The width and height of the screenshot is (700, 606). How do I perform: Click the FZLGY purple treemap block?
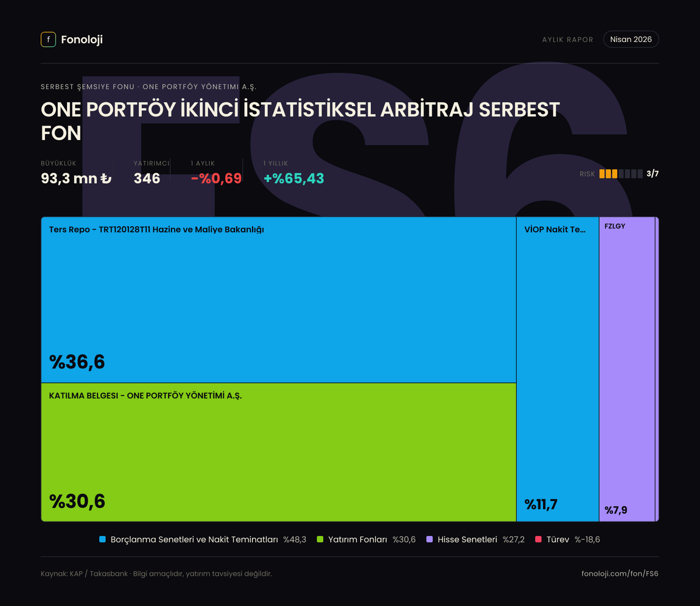pos(627,369)
